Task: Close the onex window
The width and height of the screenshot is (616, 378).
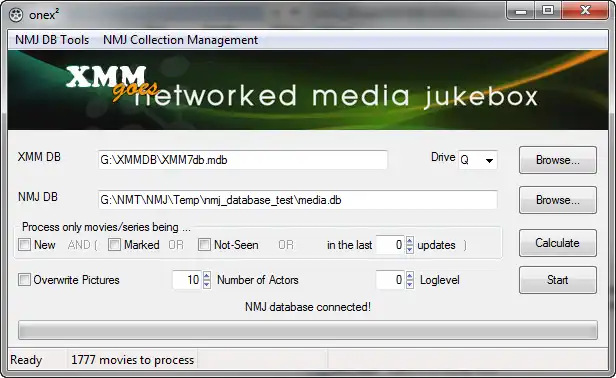Action: coord(585,11)
